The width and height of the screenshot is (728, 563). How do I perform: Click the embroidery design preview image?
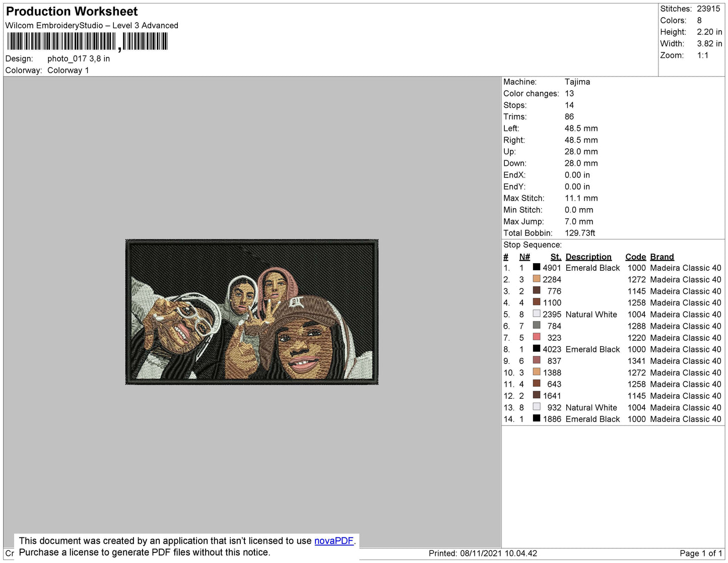point(252,312)
